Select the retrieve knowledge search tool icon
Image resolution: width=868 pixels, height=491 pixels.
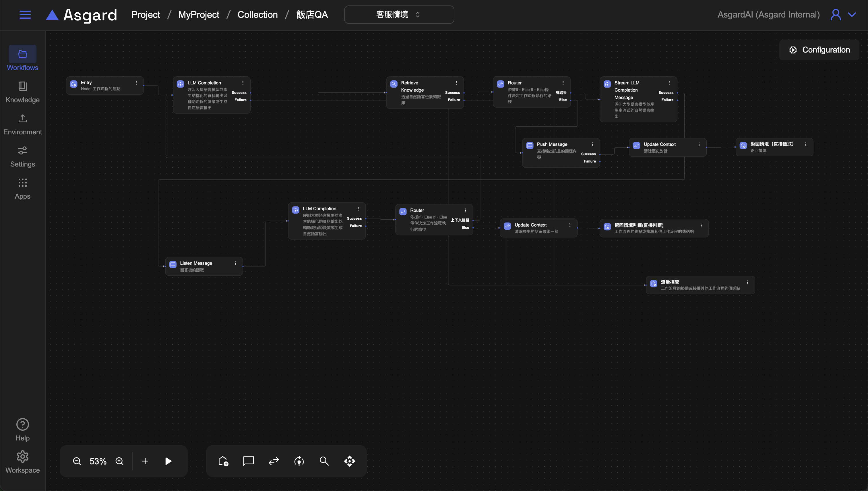coord(324,461)
